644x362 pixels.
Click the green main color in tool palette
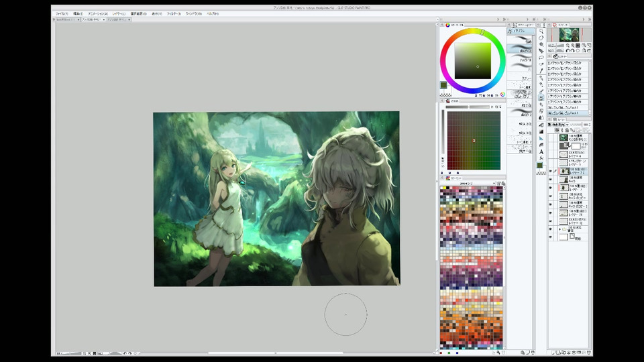click(x=539, y=165)
